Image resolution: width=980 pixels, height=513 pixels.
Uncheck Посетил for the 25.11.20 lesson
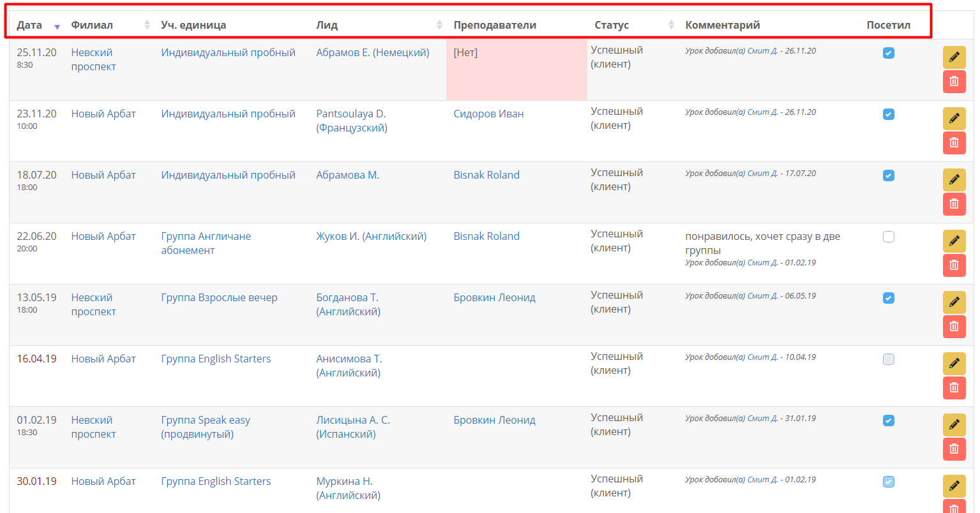(x=889, y=53)
